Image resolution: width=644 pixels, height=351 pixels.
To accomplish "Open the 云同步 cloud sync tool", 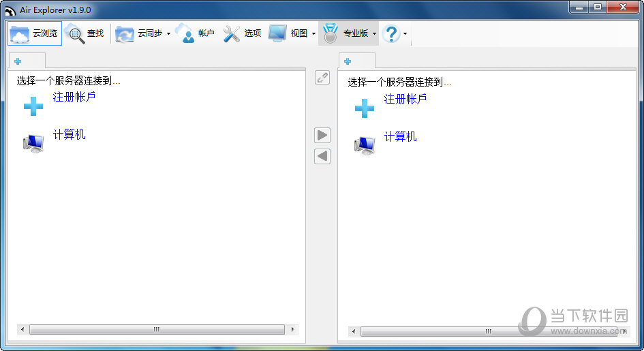I will (x=139, y=33).
